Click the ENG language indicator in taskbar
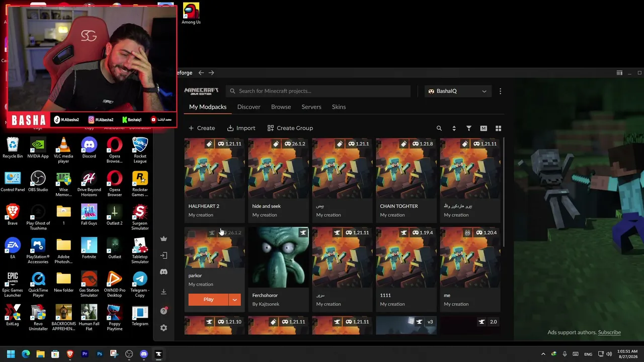The width and height of the screenshot is (644, 362). coord(588,354)
